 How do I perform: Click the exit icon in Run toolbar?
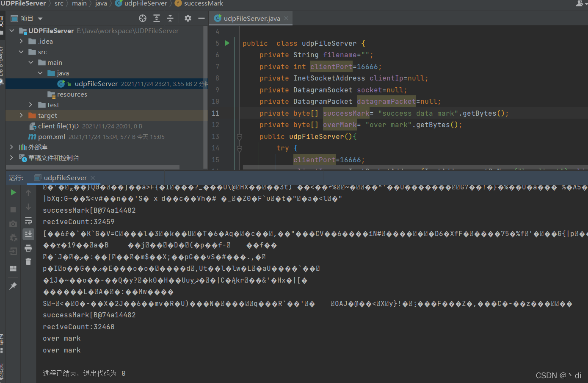click(13, 251)
